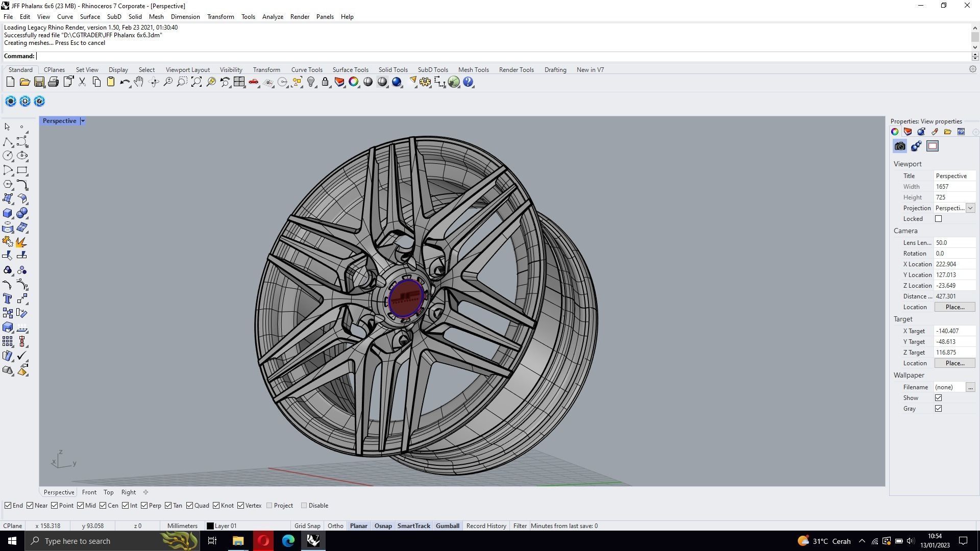The image size is (980, 551).
Task: Click Place button for target location
Action: pos(954,363)
